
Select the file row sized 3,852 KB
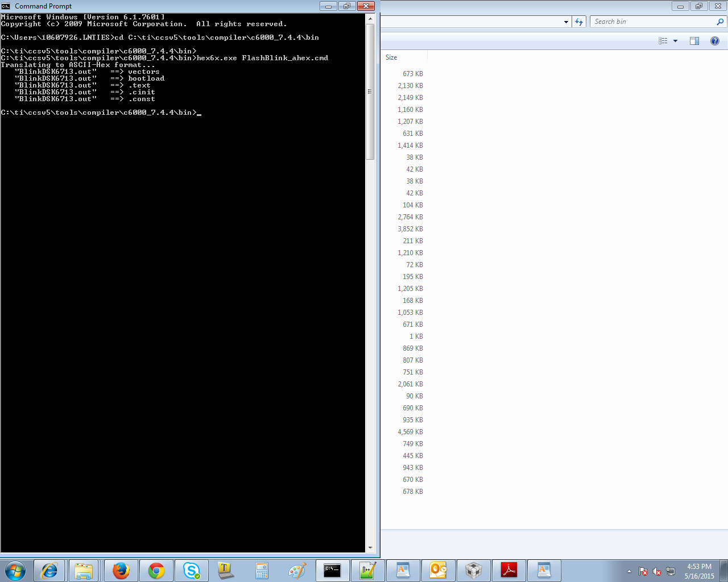[410, 229]
